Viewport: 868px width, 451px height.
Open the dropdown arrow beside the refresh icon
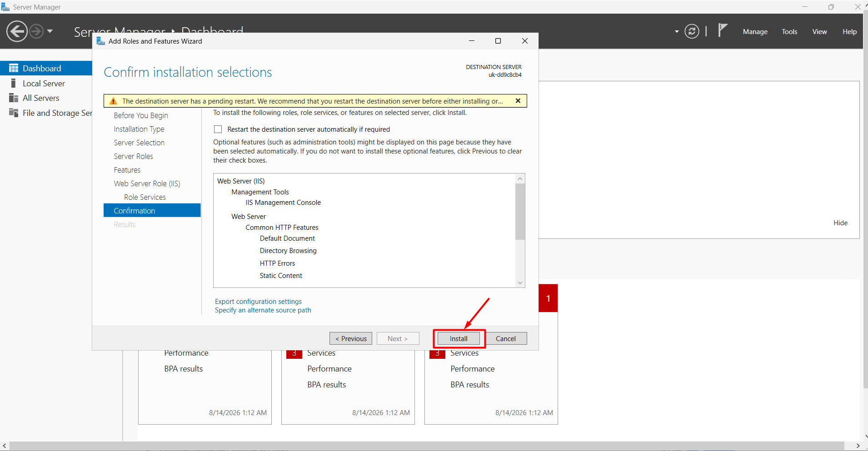click(677, 32)
